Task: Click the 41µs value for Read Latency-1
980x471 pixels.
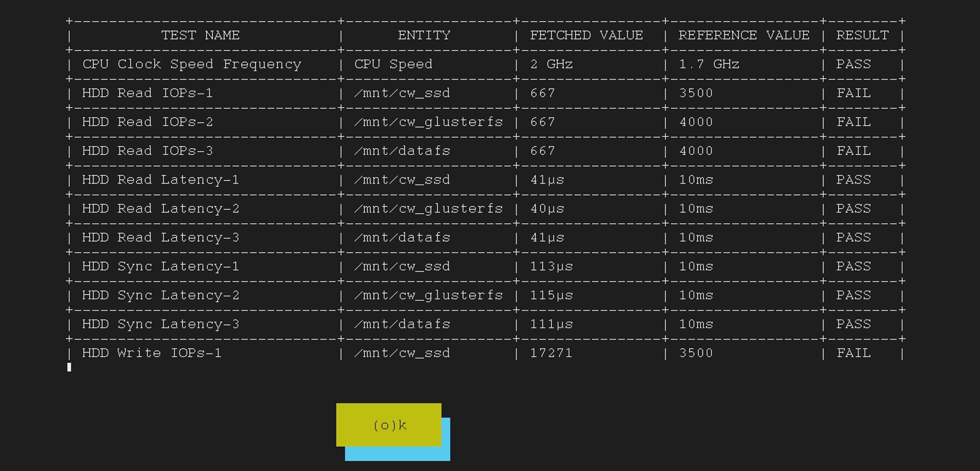Action: coord(547,180)
